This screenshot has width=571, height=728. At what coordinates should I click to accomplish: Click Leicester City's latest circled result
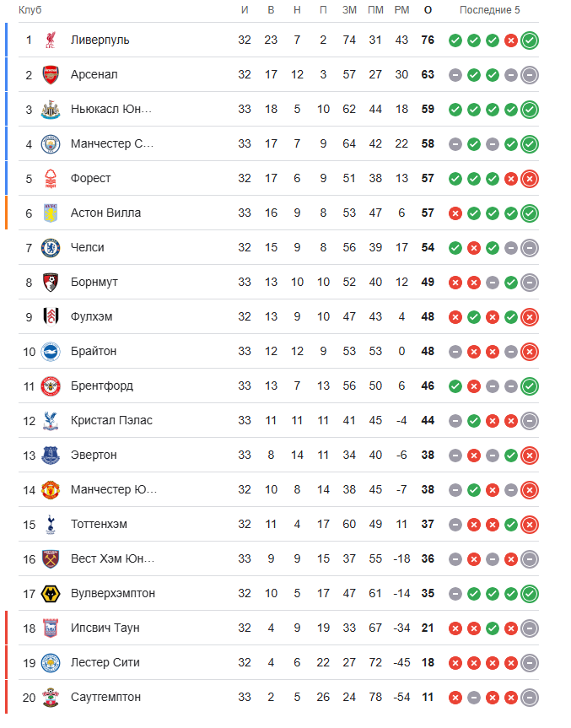530,663
